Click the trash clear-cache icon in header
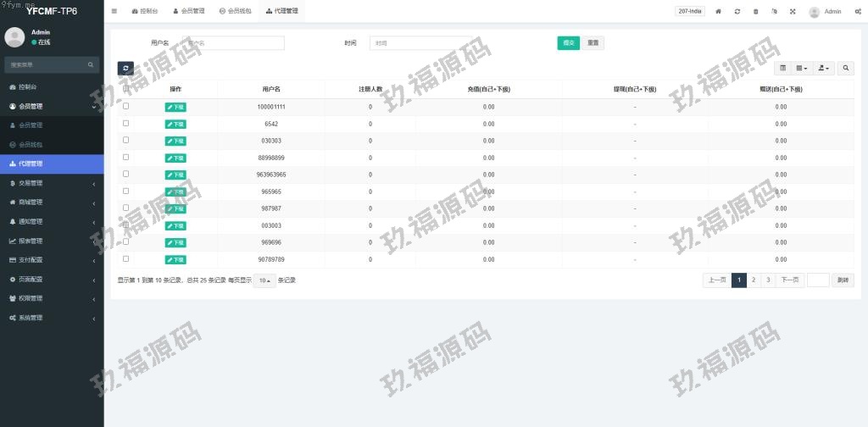The height and width of the screenshot is (427, 868). coord(756,12)
